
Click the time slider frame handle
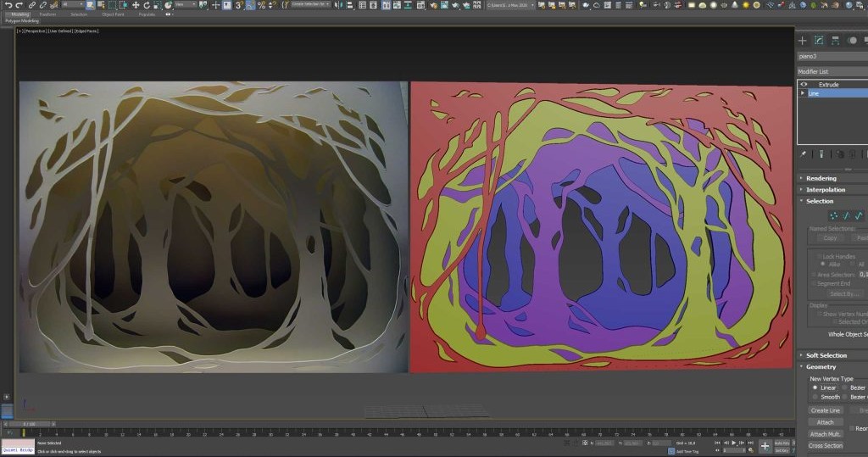click(x=31, y=424)
